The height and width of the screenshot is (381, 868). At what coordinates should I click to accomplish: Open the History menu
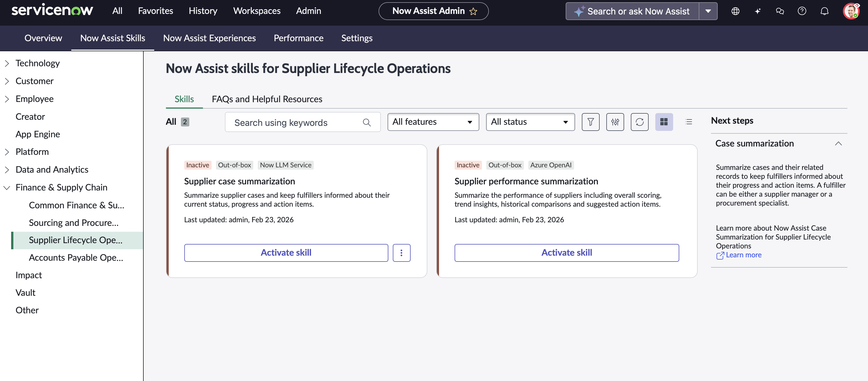(x=203, y=11)
